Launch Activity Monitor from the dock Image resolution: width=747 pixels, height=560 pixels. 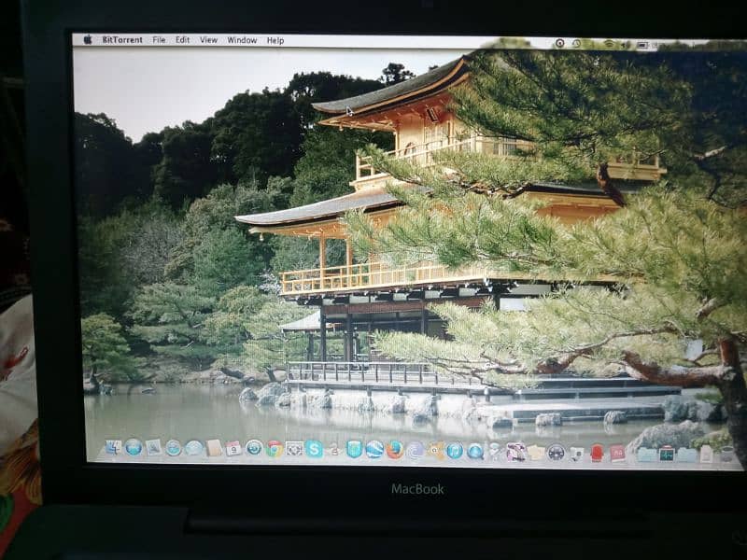667,454
